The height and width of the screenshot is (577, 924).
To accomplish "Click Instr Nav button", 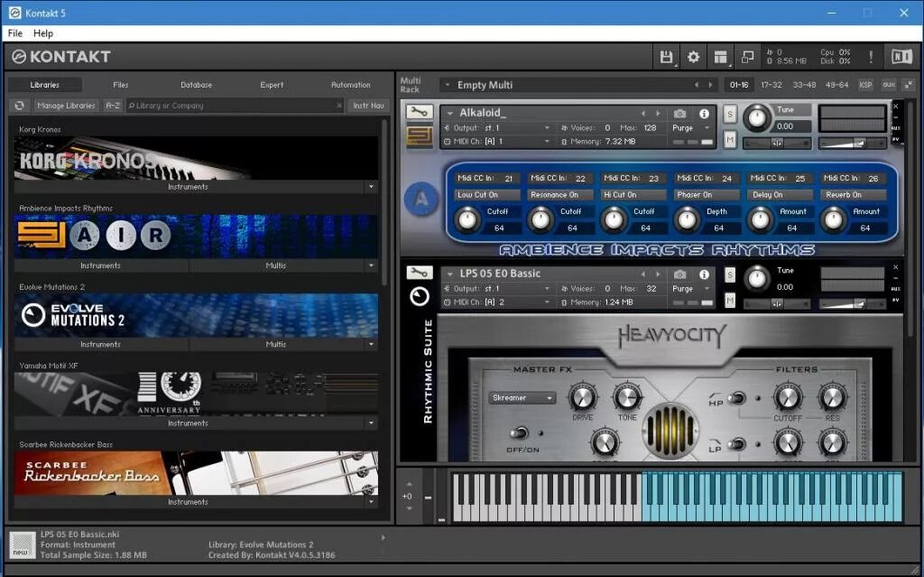I will pyautogui.click(x=369, y=106).
